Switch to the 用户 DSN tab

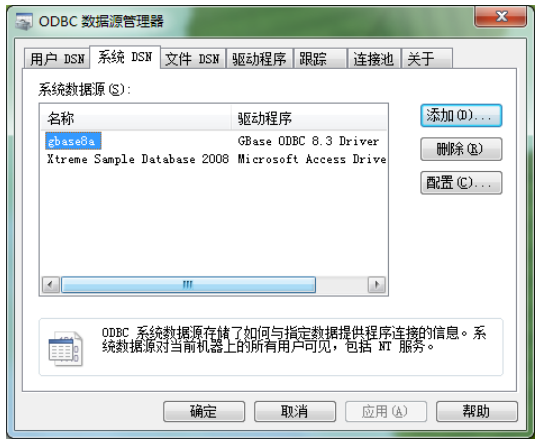[x=57, y=58]
